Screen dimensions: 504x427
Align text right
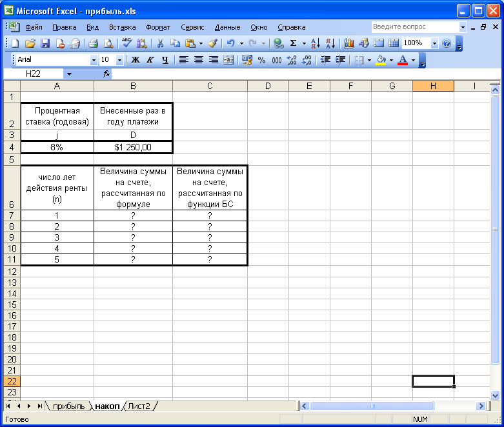tap(214, 60)
